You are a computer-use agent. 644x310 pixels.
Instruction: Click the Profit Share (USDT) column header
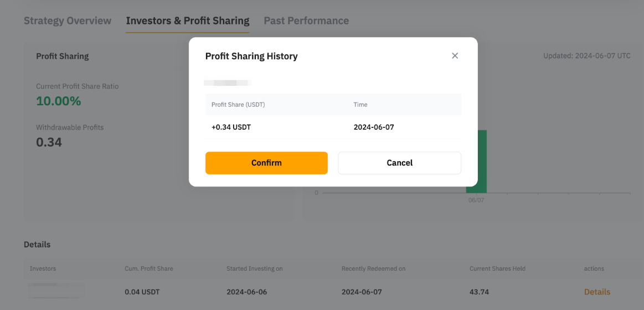coord(238,105)
